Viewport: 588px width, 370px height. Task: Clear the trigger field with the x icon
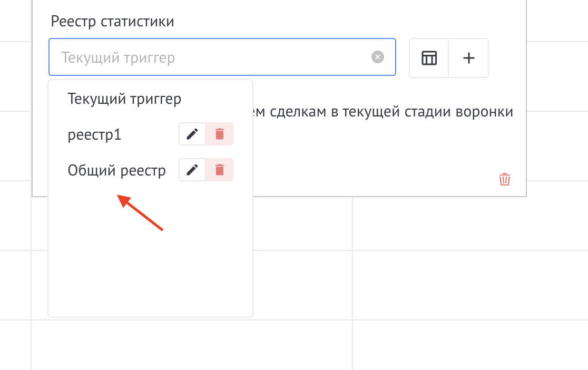378,57
